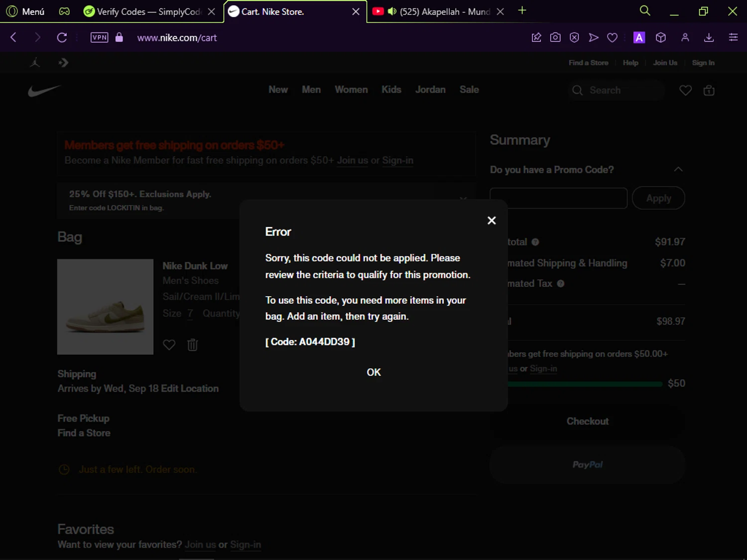Focus the address bar www.nike.com/cart
747x560 pixels.
pos(177,38)
